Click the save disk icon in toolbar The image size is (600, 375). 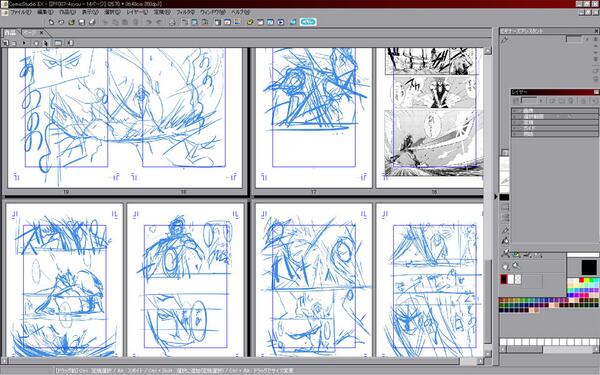[x=81, y=22]
